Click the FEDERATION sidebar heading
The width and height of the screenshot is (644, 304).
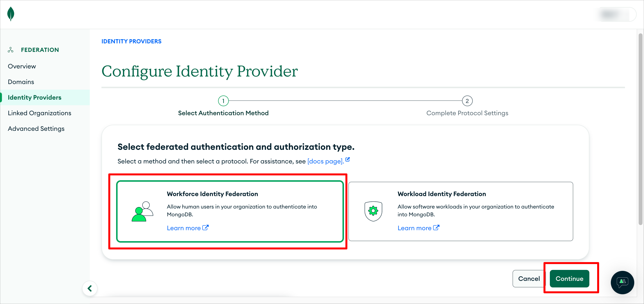(x=40, y=50)
